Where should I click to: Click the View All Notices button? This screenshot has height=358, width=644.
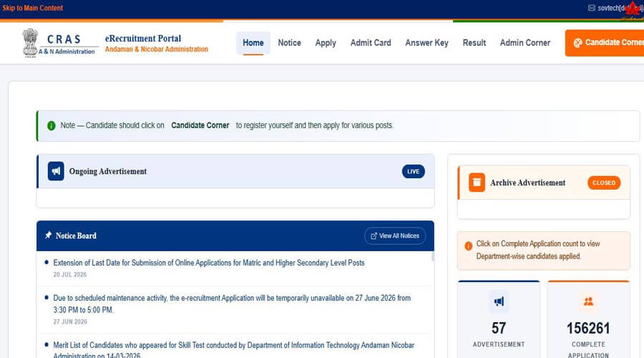[395, 236]
